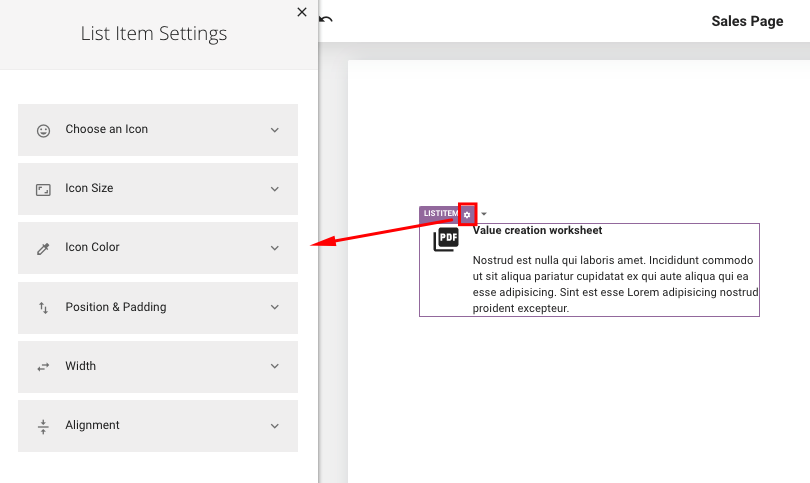
Task: Click the horizontal arrows icon beside Width
Action: pos(43,367)
